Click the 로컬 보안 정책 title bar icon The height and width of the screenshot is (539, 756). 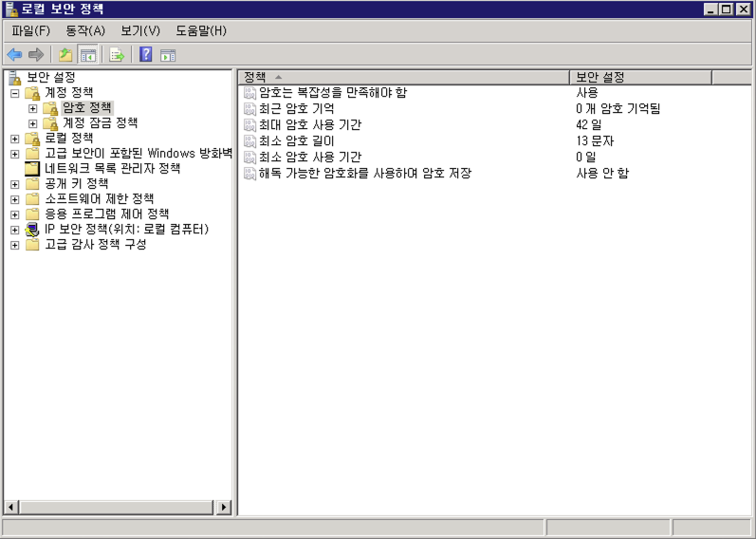(x=11, y=9)
